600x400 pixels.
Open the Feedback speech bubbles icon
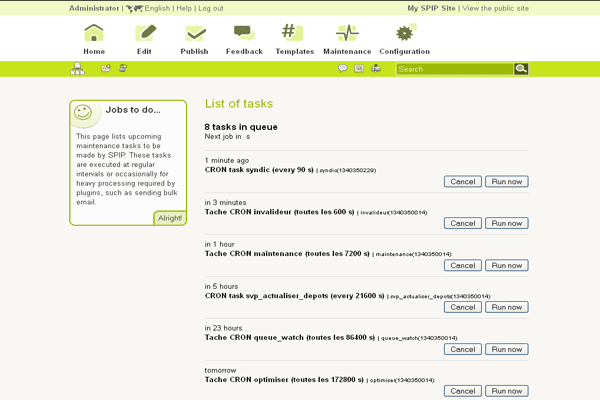(244, 34)
